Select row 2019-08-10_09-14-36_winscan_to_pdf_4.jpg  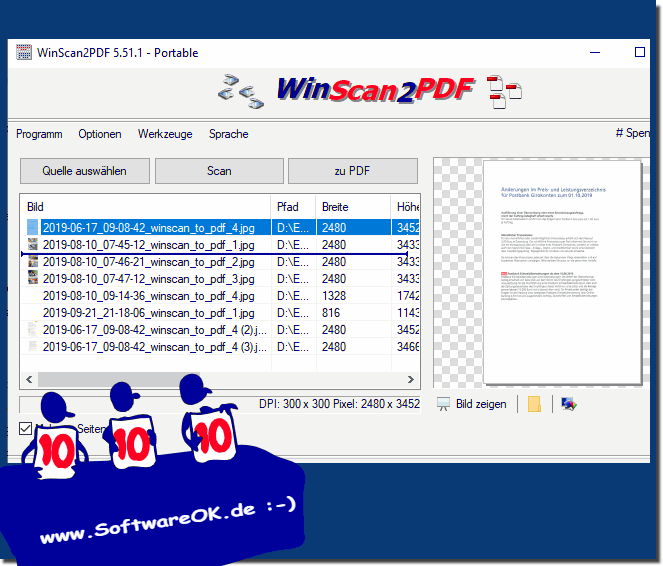point(221,295)
